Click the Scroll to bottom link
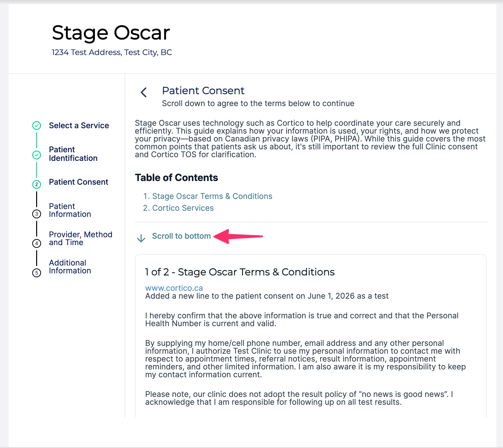This screenshot has height=448, width=503. pos(181,236)
